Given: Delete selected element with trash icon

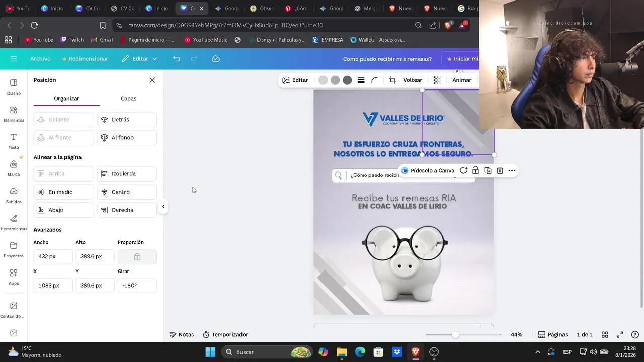Looking at the screenshot, I should (500, 171).
